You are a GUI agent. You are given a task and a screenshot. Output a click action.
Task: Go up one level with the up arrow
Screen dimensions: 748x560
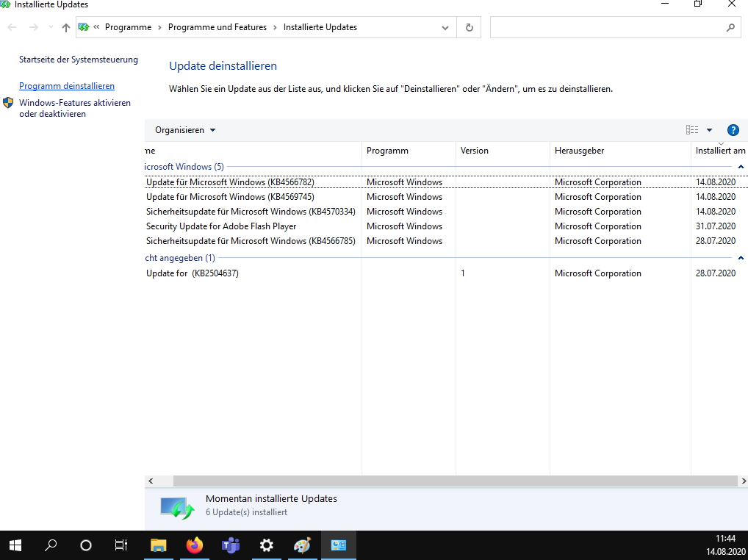point(66,28)
